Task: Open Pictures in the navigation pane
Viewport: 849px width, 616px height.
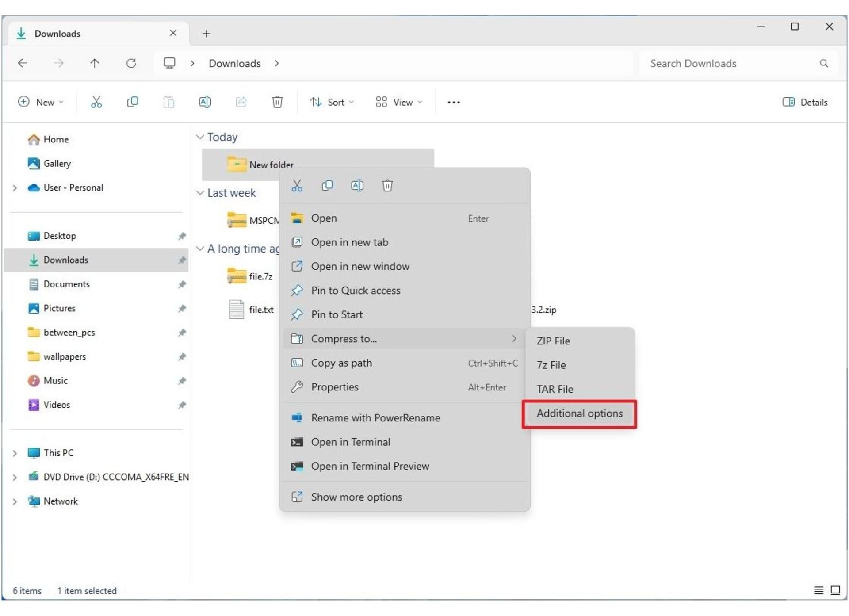Action: pyautogui.click(x=59, y=308)
